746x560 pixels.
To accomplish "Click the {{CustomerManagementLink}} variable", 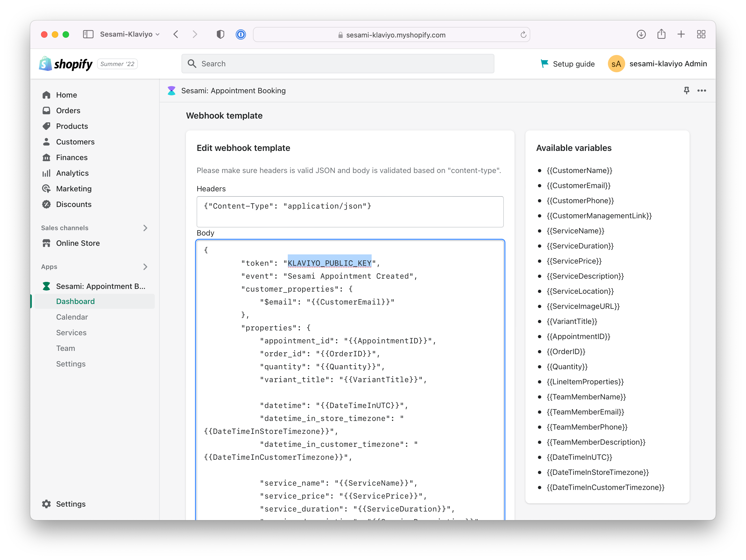I will coord(599,216).
